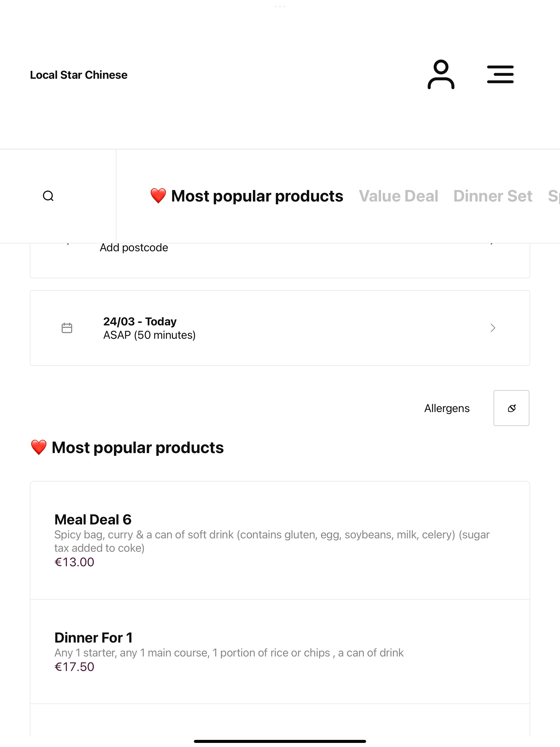Tap the €13.00 price of Meal Deal 6
The image size is (560, 747).
[x=74, y=562]
